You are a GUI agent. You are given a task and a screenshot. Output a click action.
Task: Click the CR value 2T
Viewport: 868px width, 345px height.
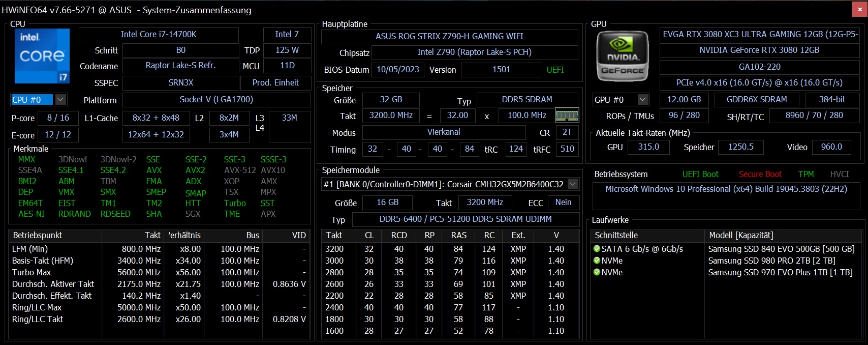click(x=567, y=132)
